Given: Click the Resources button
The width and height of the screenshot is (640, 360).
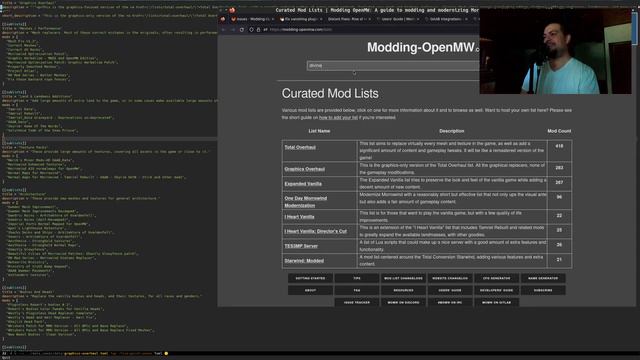Looking at the screenshot, I should pos(403,290).
